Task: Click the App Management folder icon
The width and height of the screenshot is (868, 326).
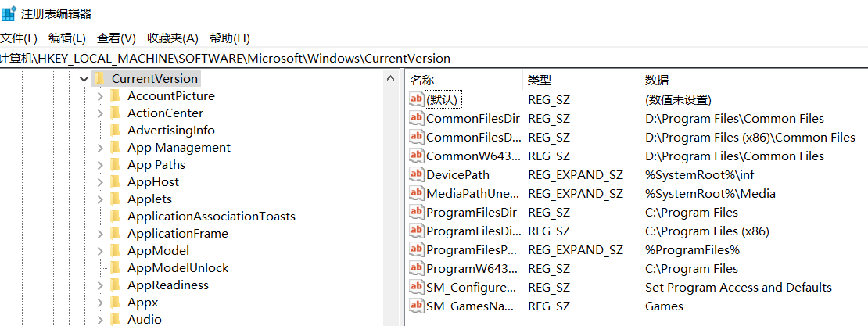Action: coord(115,147)
